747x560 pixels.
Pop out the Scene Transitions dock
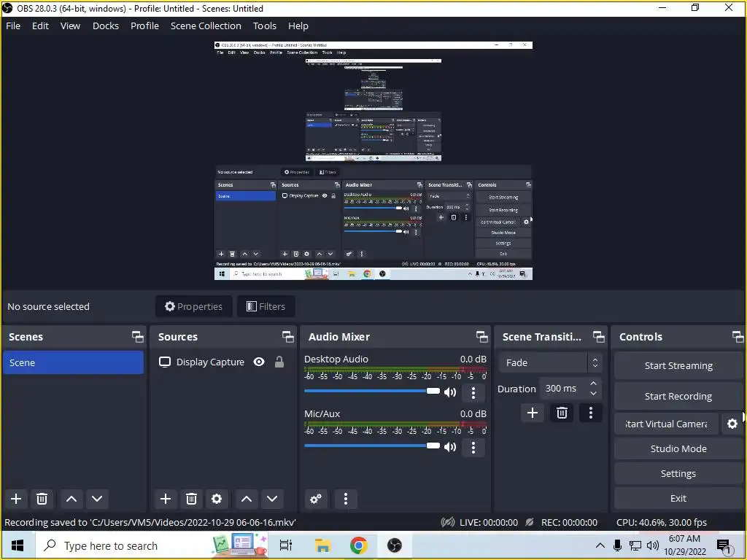point(599,337)
